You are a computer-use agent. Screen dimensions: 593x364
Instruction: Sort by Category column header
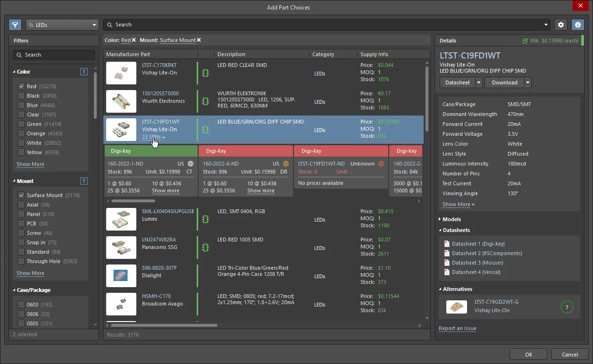(x=334, y=54)
